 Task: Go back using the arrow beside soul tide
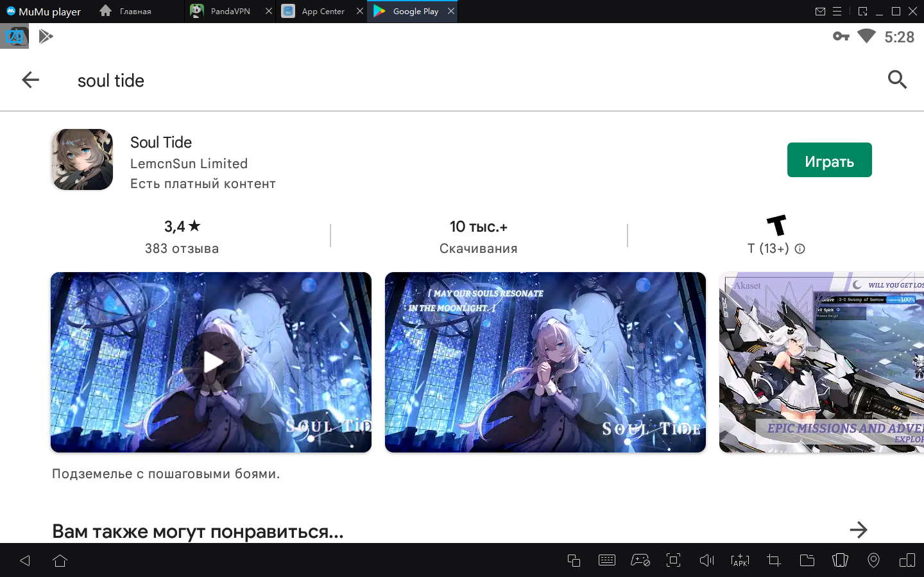pos(30,80)
